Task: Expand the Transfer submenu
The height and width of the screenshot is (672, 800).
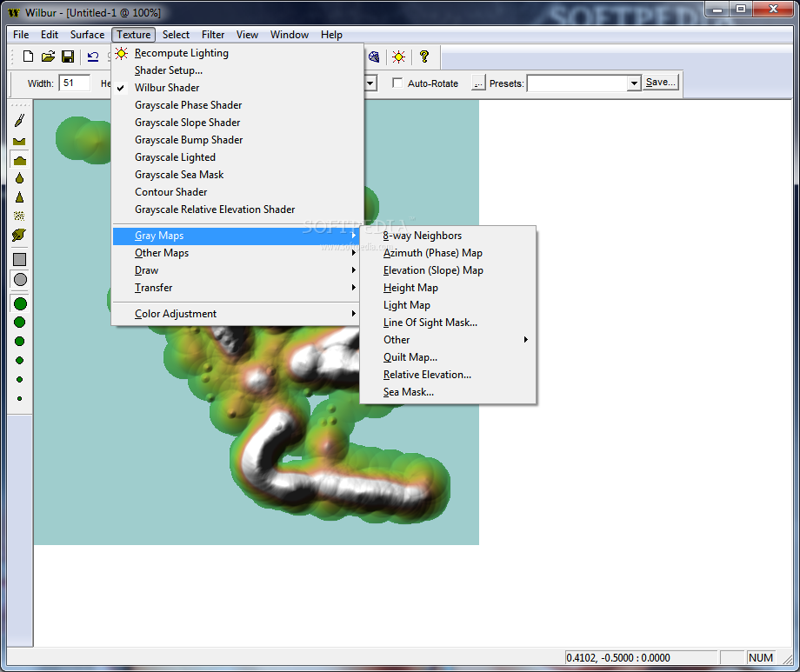Action: (236, 288)
